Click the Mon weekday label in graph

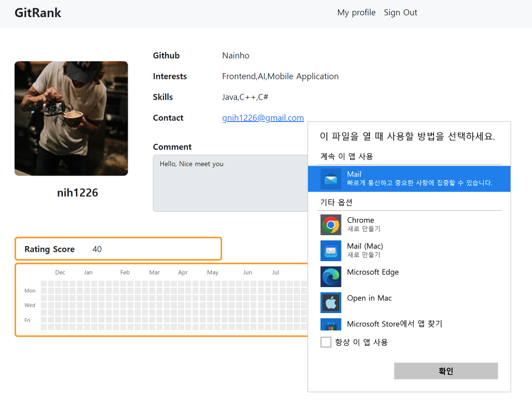pyautogui.click(x=30, y=291)
